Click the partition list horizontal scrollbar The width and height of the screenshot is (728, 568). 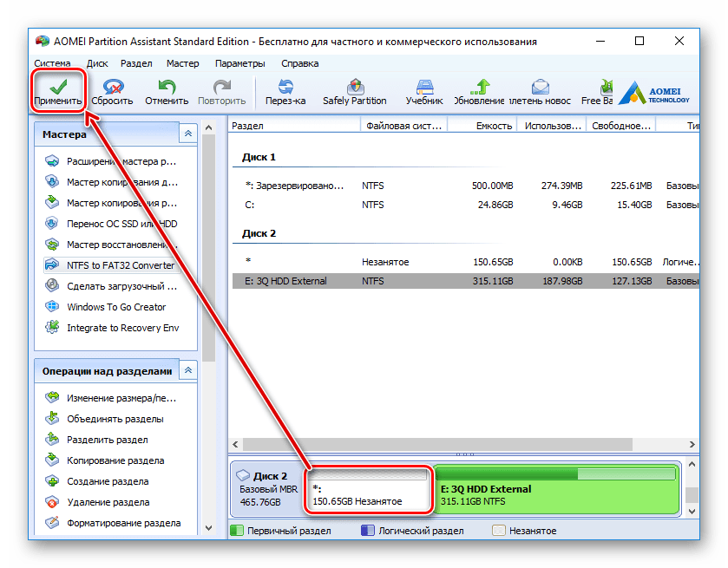point(437,444)
